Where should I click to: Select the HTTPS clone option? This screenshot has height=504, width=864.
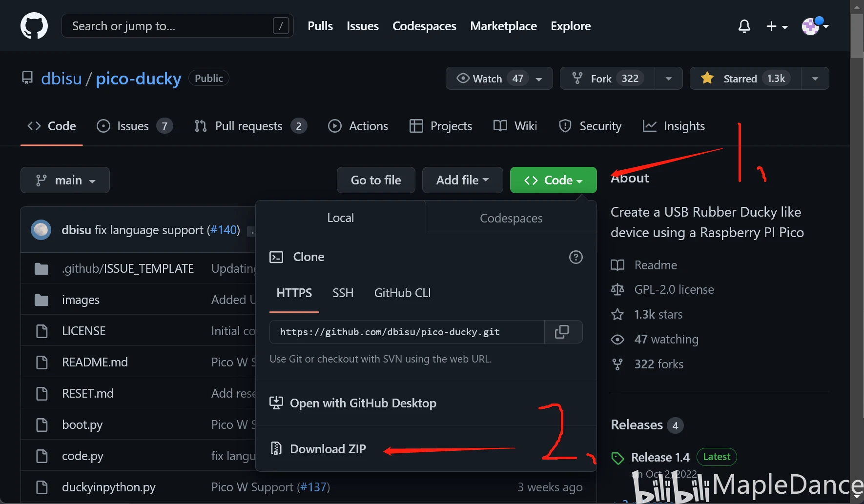pos(294,293)
